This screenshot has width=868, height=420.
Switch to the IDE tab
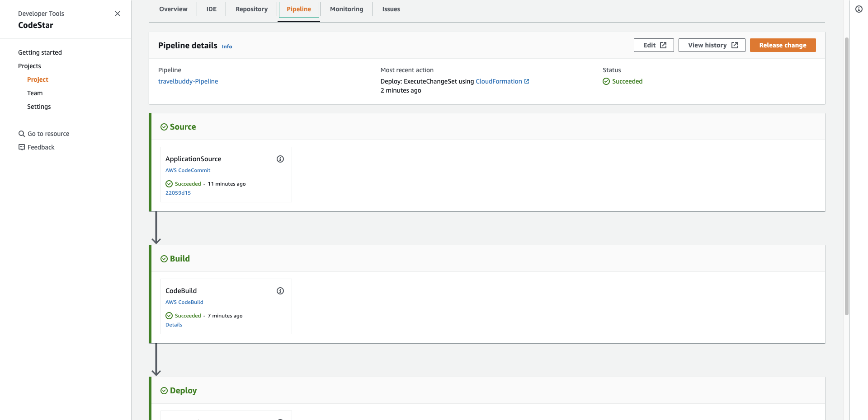coord(212,9)
